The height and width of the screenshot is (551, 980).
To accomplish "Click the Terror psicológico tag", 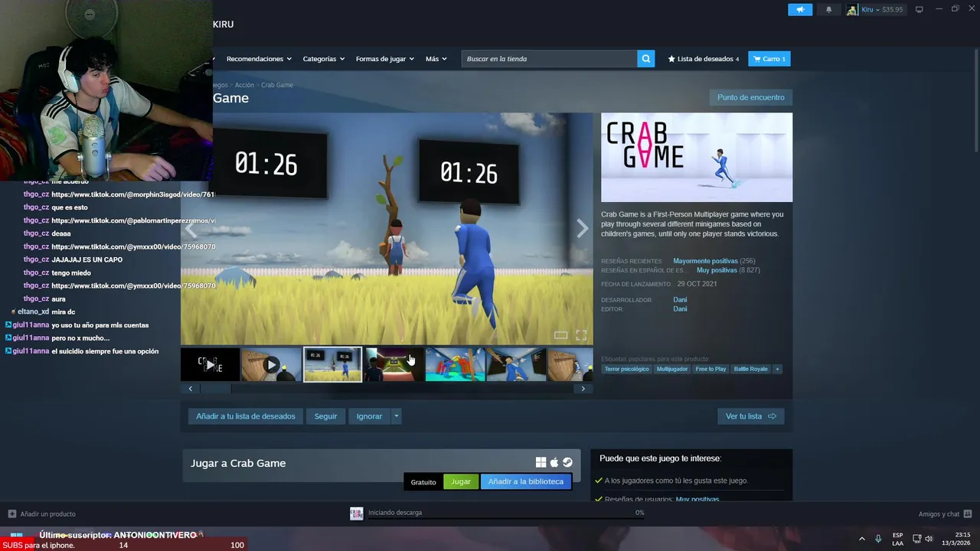I will pos(626,369).
